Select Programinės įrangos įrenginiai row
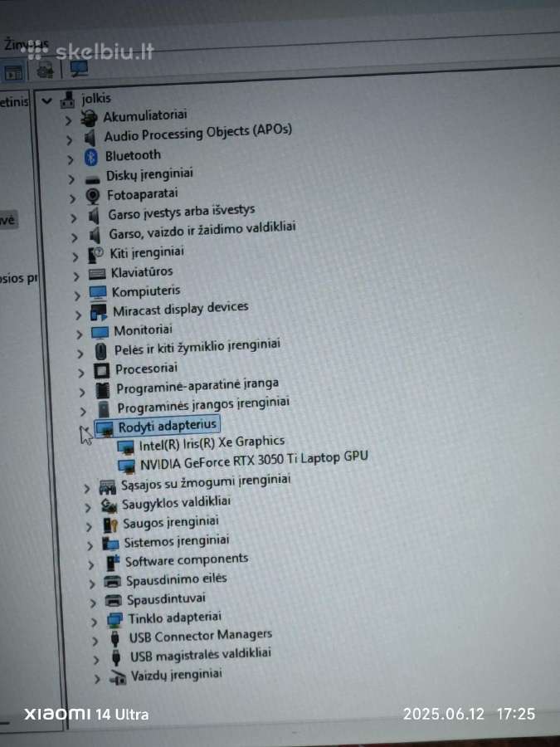Image resolution: width=560 pixels, height=747 pixels. pyautogui.click(x=203, y=405)
